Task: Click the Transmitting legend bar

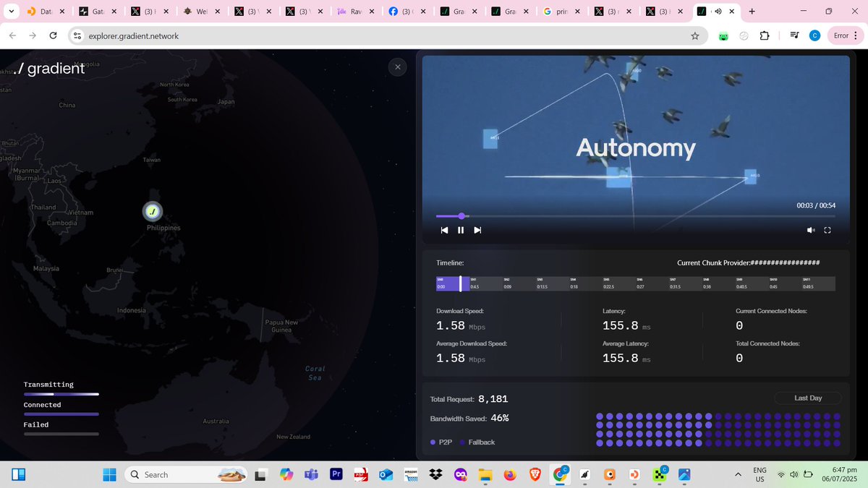Action: (61, 394)
